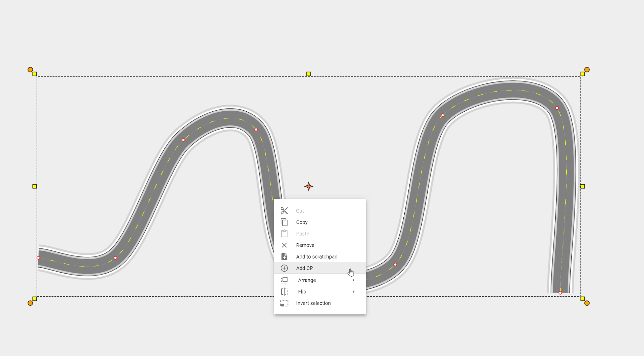644x356 pixels.
Task: Click the Add to scratchpad file icon
Action: point(284,257)
